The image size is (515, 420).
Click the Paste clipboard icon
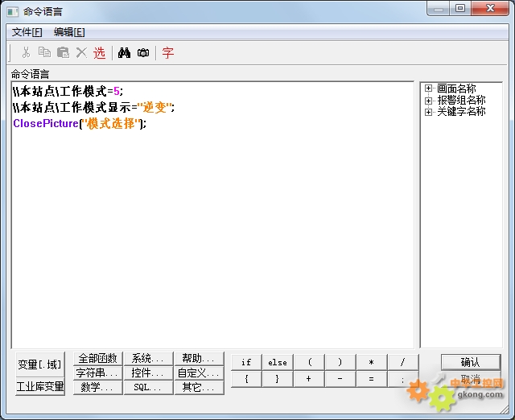point(63,53)
